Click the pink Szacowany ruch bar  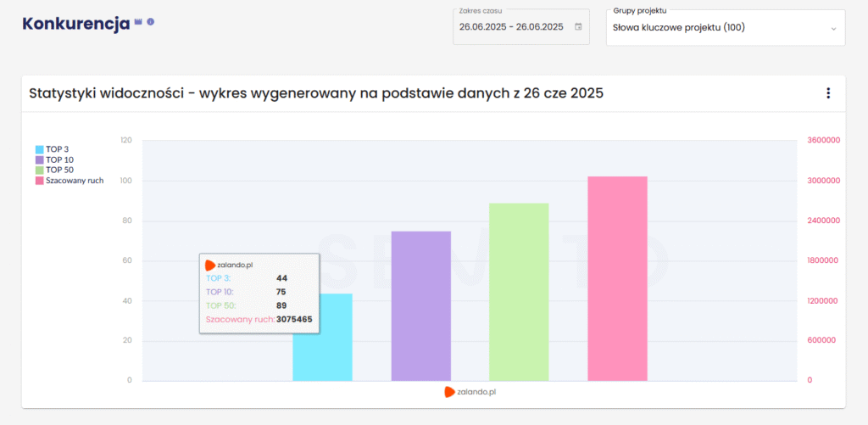(x=617, y=279)
